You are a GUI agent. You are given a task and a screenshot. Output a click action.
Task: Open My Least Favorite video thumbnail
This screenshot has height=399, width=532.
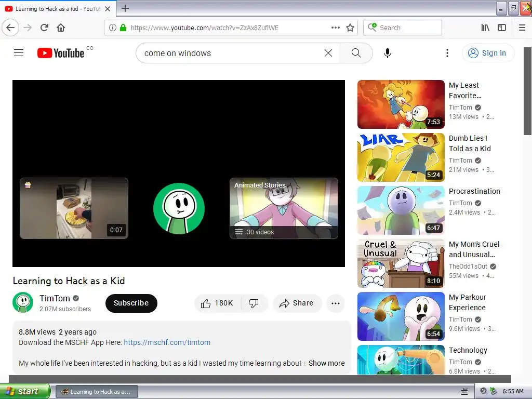pos(401,104)
